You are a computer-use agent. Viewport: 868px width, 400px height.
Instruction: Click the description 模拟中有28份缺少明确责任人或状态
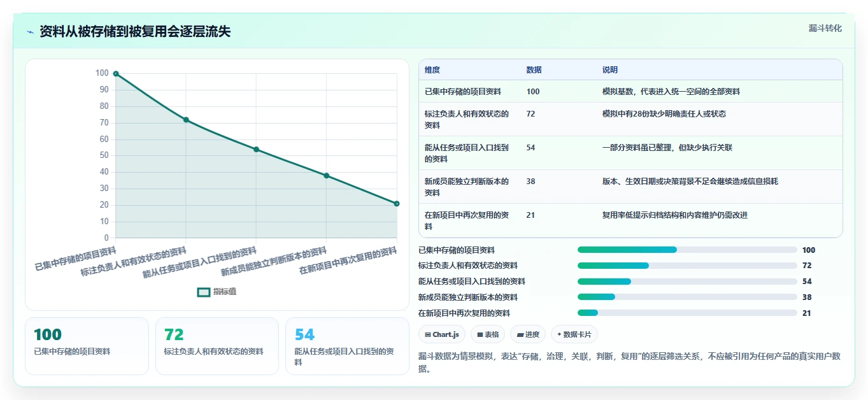coord(664,114)
